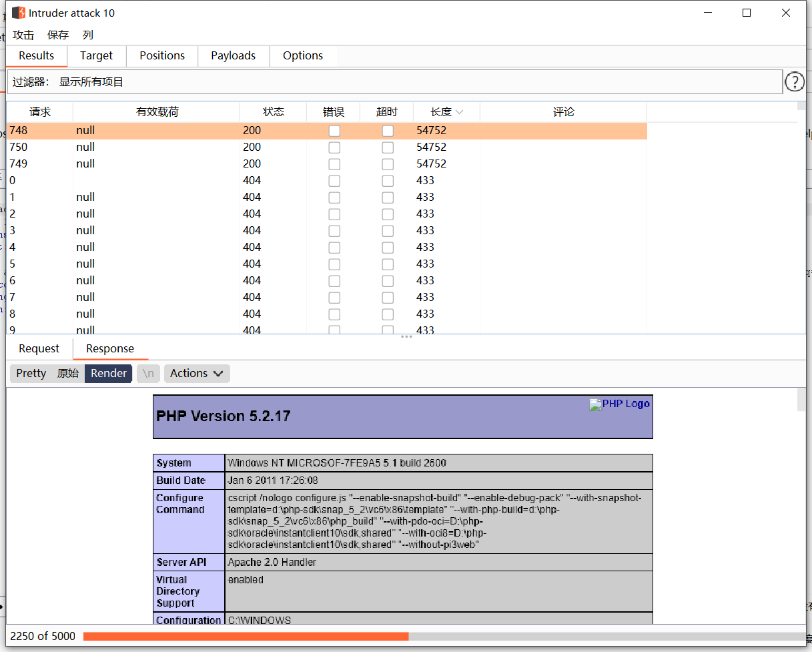
Task: Click the broken PHP Logo image
Action: pyautogui.click(x=619, y=404)
